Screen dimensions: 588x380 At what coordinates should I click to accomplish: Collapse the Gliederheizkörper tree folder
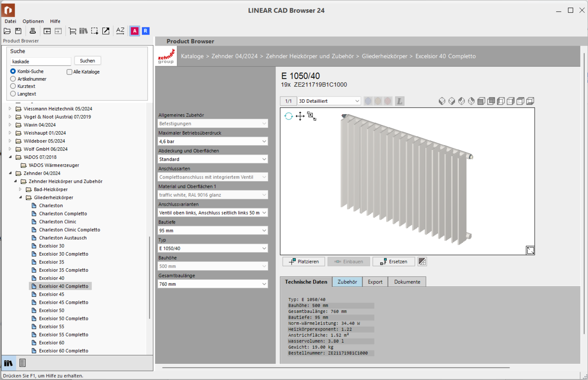point(20,197)
